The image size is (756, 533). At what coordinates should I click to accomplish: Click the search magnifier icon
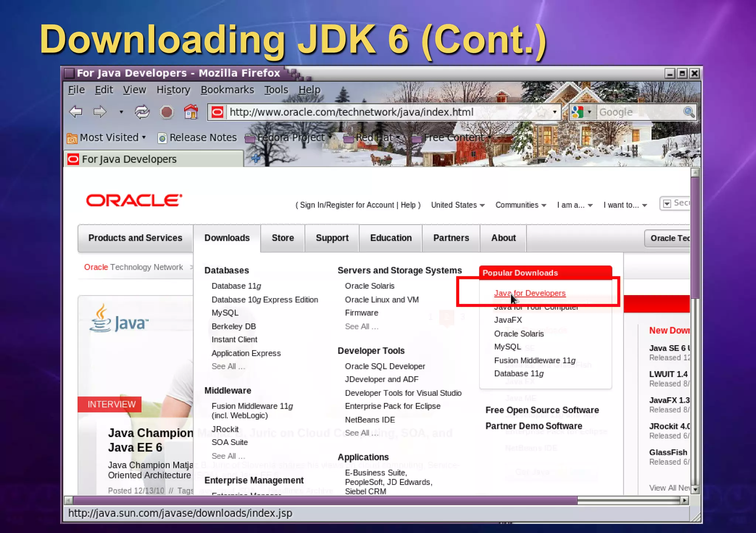click(689, 112)
